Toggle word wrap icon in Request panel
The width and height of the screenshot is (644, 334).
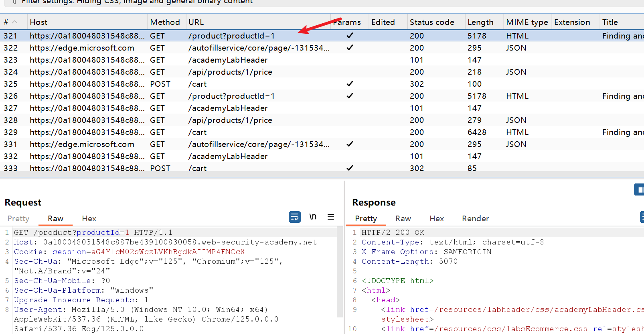coord(295,217)
